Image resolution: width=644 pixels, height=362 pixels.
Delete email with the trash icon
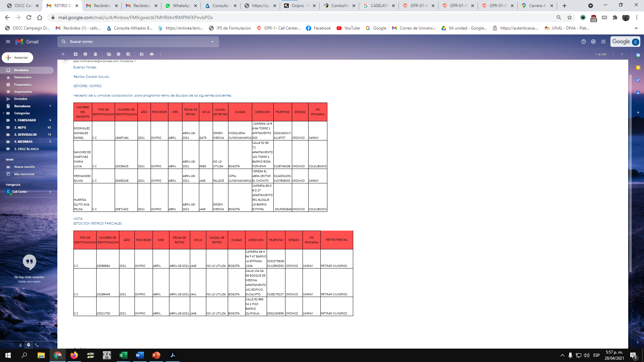click(95, 54)
